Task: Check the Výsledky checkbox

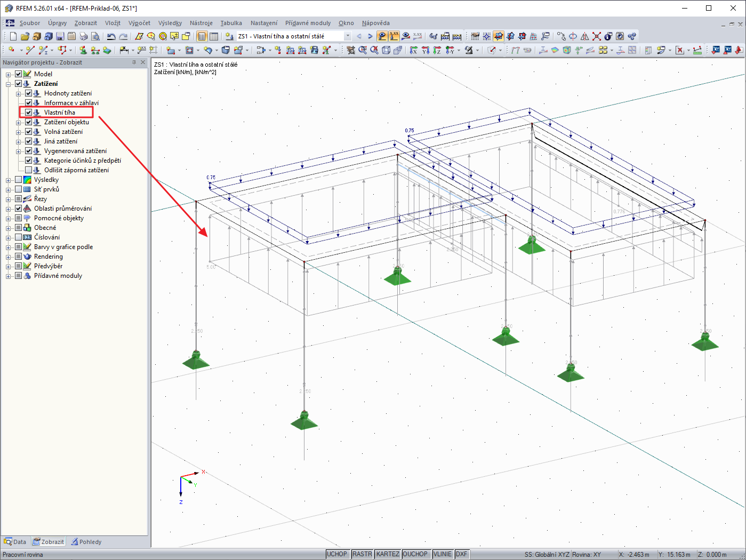Action: (19, 180)
